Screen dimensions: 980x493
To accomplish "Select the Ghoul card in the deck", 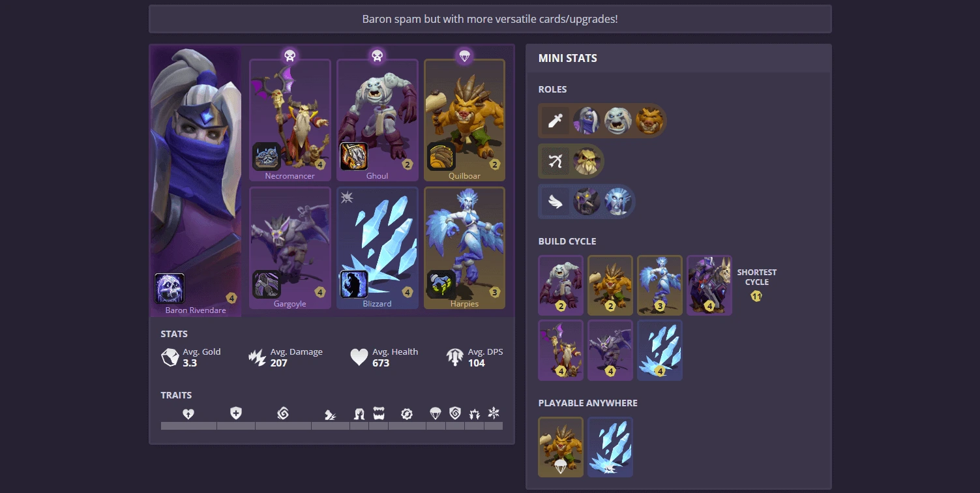I will 378,120.
